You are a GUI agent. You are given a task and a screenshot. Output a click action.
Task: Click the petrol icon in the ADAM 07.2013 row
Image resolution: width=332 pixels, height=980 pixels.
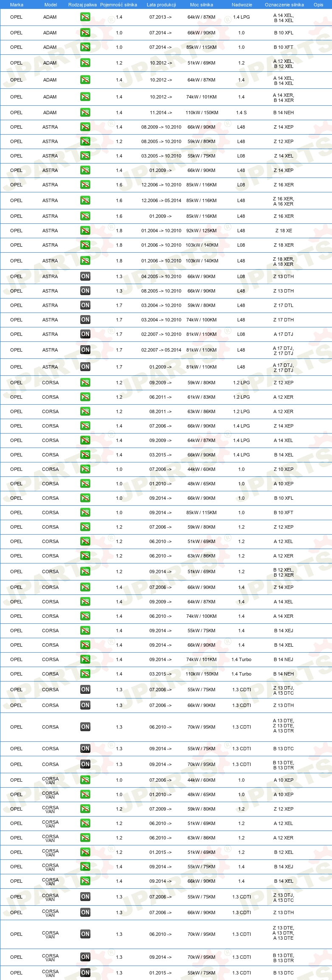[x=85, y=17]
